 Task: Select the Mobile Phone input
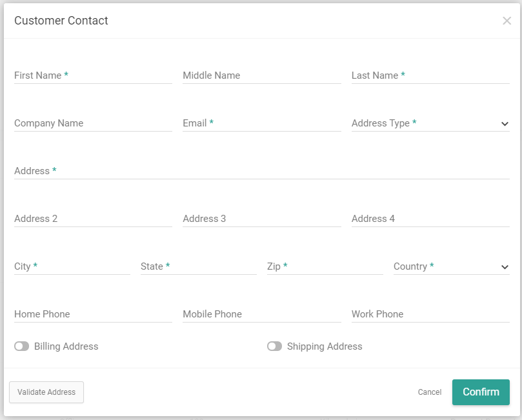(261, 314)
